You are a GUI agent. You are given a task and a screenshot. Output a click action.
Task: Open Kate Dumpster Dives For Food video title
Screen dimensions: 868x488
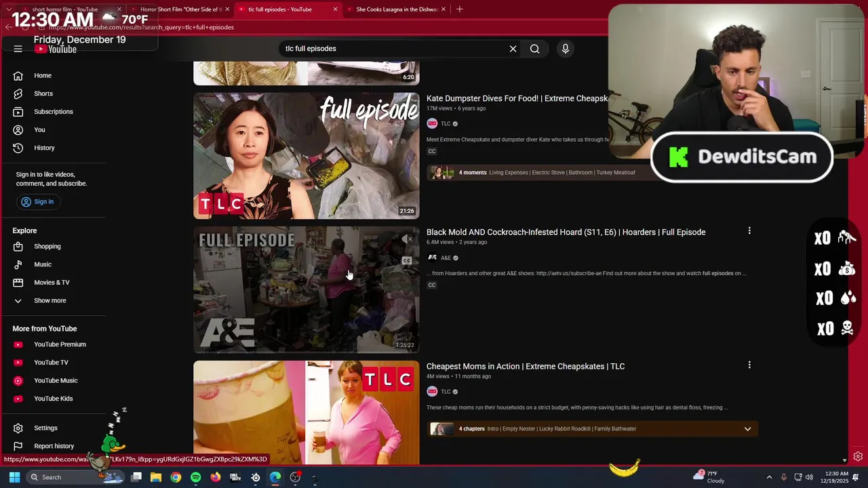click(517, 98)
